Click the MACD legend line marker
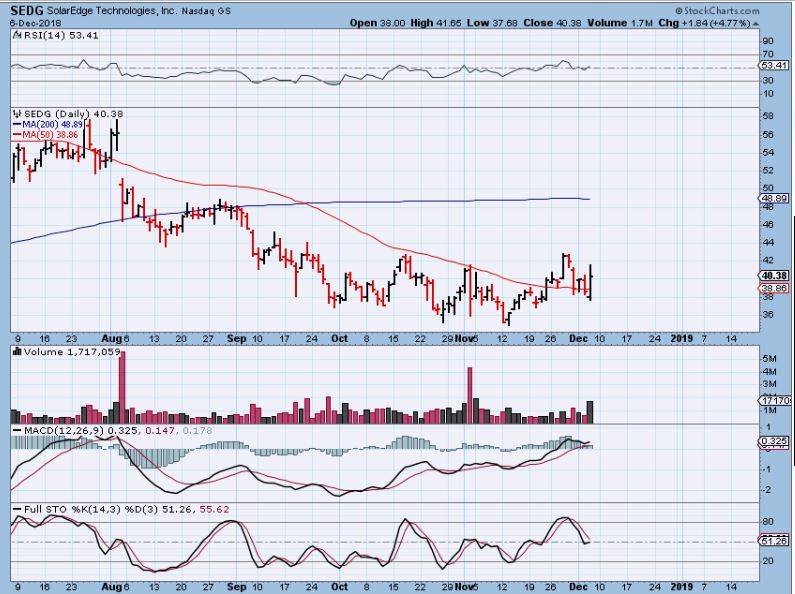 coord(17,430)
